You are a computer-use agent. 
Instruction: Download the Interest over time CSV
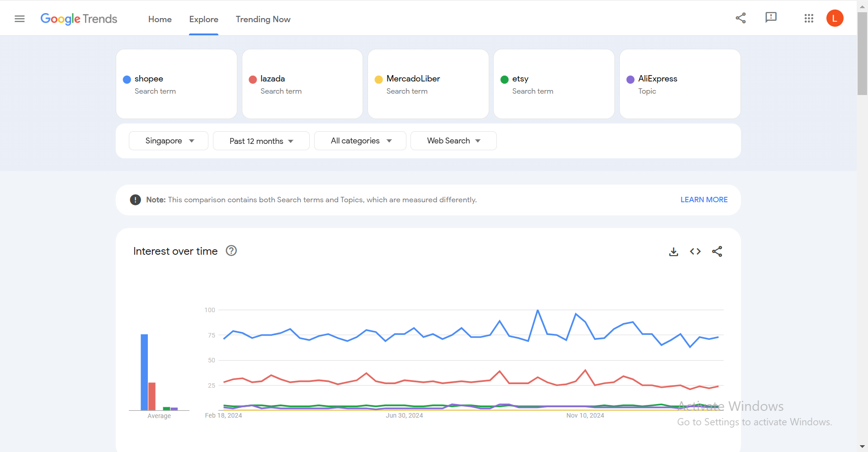click(674, 252)
